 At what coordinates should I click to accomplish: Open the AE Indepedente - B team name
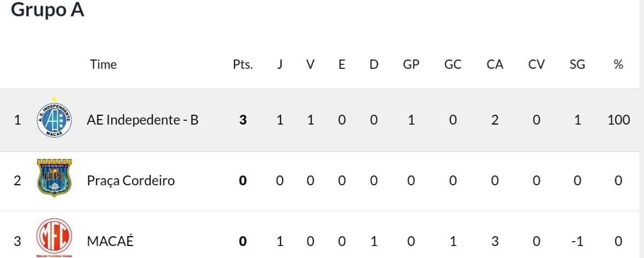(142, 120)
